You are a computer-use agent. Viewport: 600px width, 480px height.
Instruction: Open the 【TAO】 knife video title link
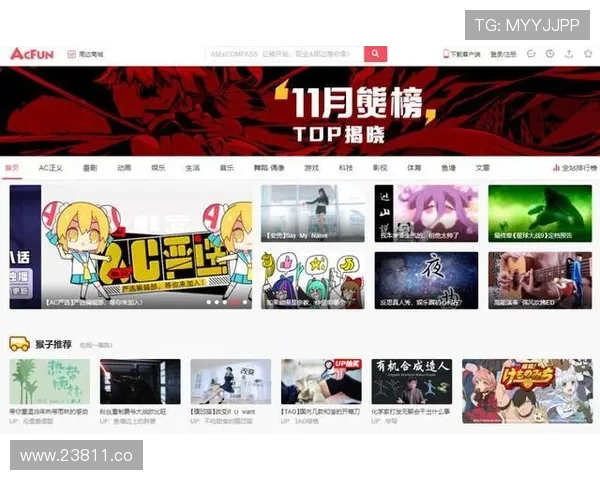coord(320,412)
